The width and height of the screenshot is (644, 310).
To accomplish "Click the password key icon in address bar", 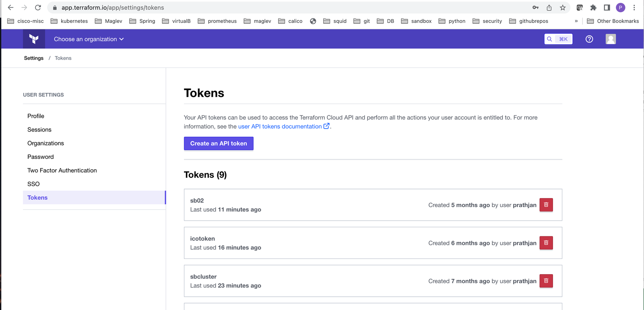I will [x=535, y=8].
